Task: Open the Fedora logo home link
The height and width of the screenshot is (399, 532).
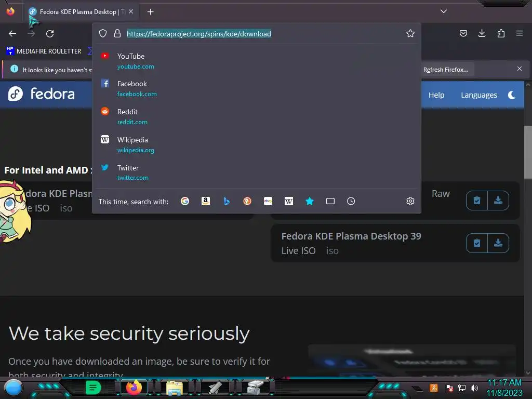Action: pos(42,94)
